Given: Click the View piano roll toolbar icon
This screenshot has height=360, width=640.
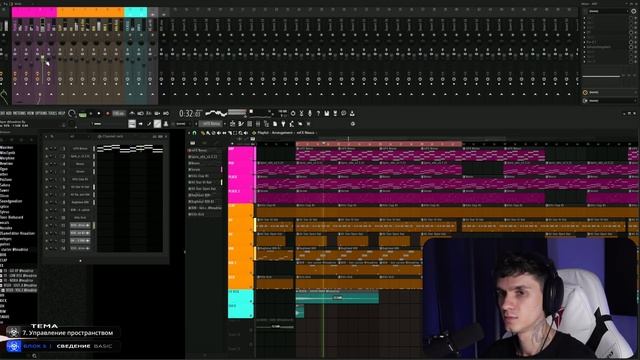Looking at the screenshot, I should 241,124.
